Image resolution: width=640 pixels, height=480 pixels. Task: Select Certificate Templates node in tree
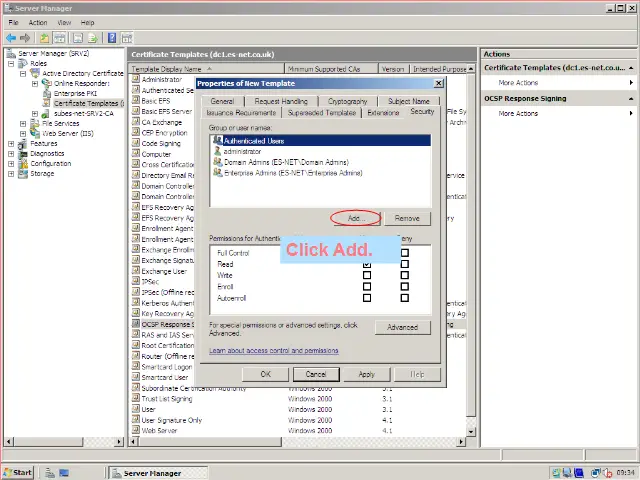(x=88, y=103)
